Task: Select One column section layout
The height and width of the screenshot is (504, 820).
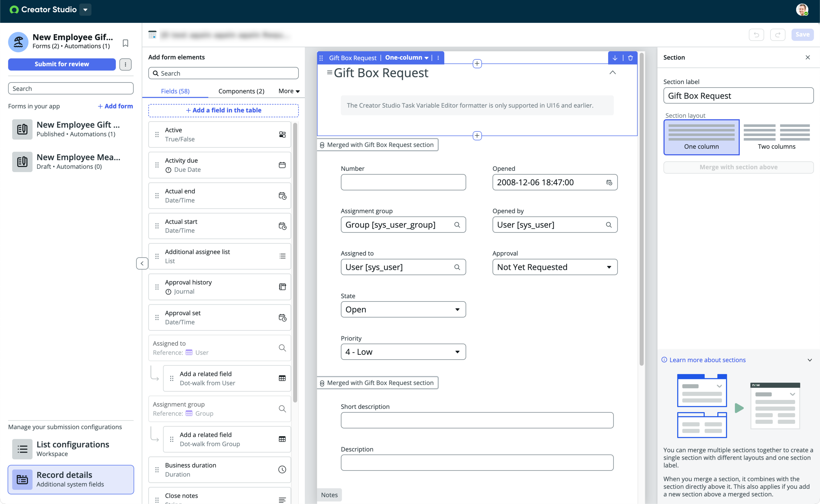Action: pos(701,137)
